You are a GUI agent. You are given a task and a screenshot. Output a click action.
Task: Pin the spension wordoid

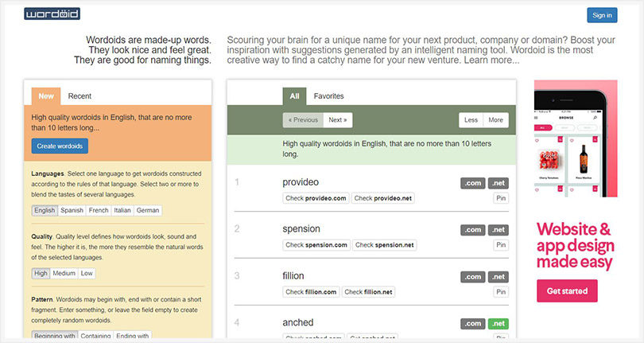[x=501, y=245]
